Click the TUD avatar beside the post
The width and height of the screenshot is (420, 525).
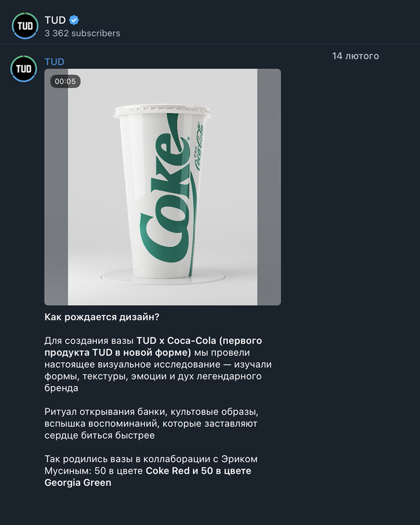click(24, 69)
